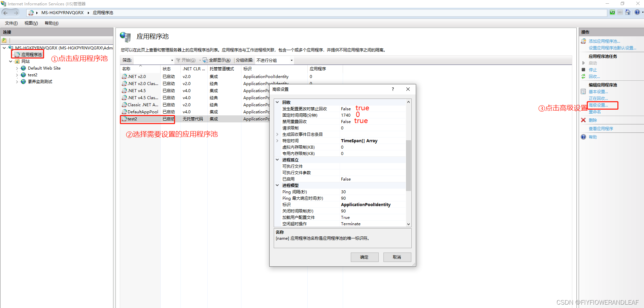Viewport: 644px width, 308px height.
Task: Open the 筛选 filter dropdown arrow
Action: click(172, 60)
